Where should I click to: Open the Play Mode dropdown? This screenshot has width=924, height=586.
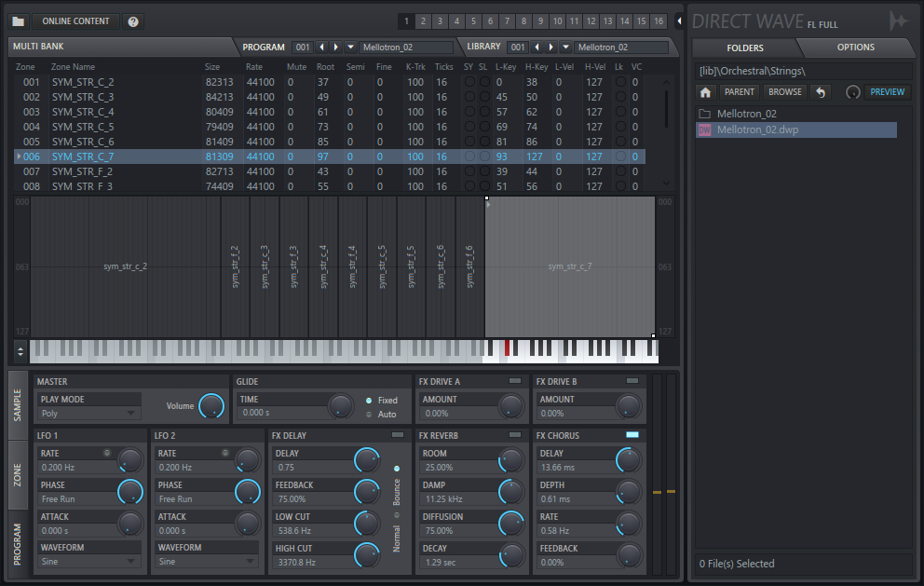[88, 414]
